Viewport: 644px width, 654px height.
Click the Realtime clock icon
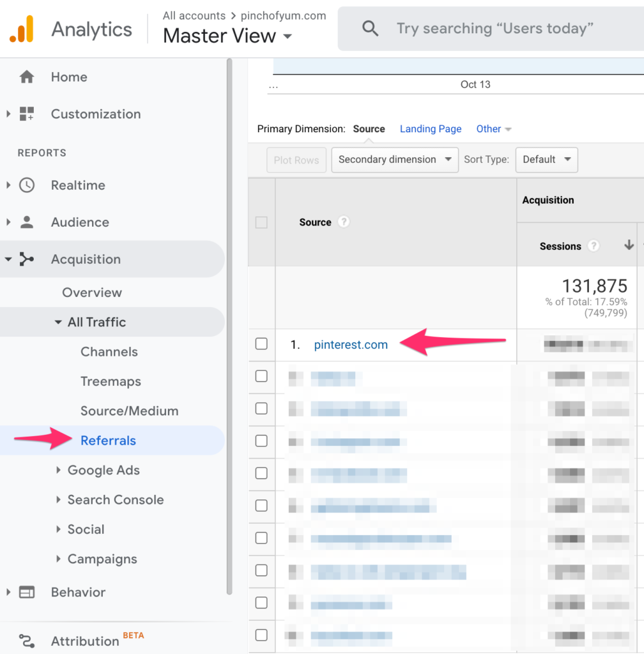tap(27, 185)
